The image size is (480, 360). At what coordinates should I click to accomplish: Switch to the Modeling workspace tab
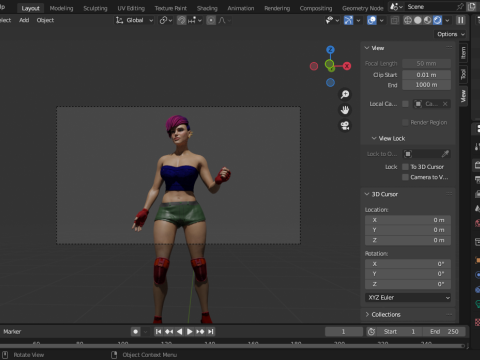click(x=61, y=8)
